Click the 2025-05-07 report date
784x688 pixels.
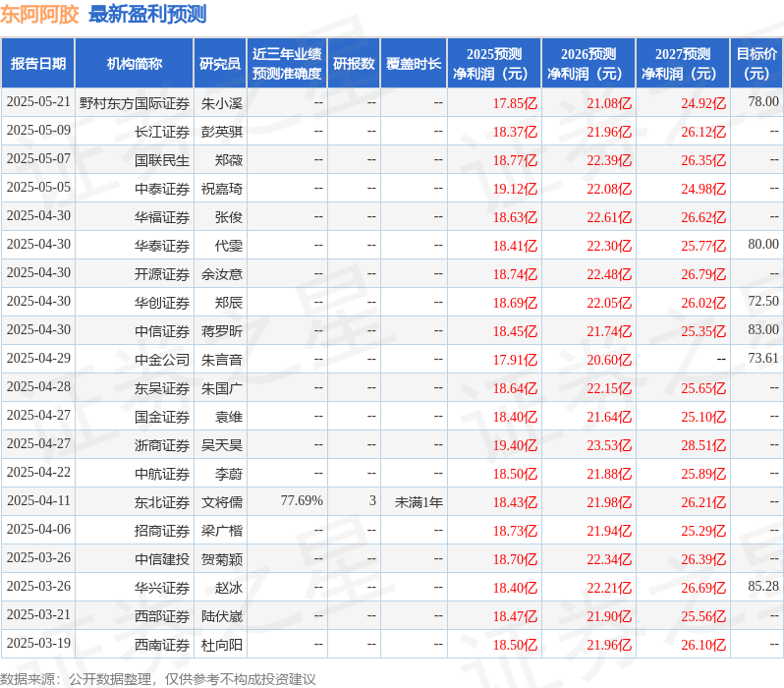(38, 159)
